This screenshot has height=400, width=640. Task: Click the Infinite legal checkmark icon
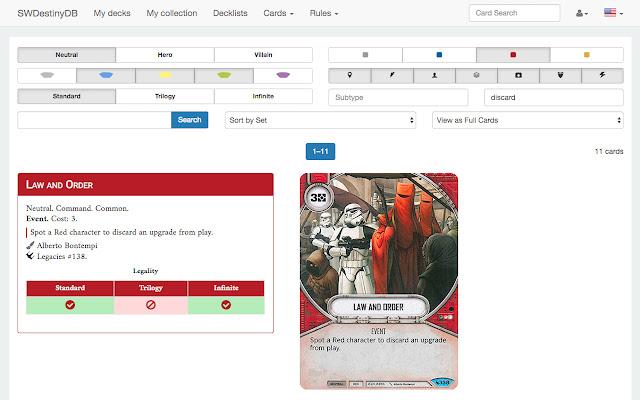(226, 305)
